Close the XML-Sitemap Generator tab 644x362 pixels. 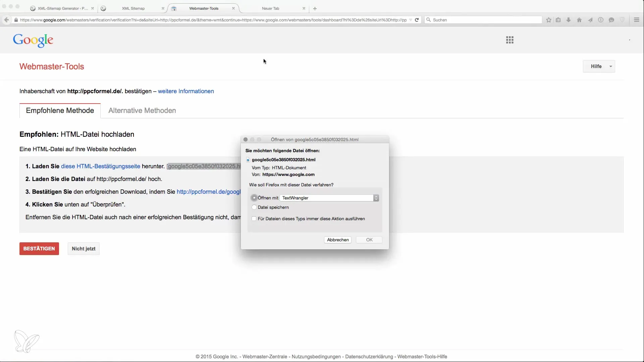pos(93,8)
